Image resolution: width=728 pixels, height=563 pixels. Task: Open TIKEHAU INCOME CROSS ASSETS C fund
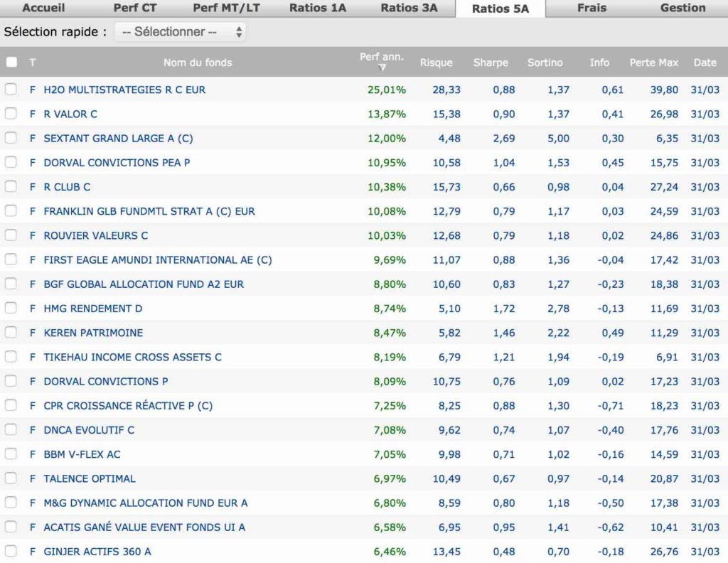(x=132, y=357)
